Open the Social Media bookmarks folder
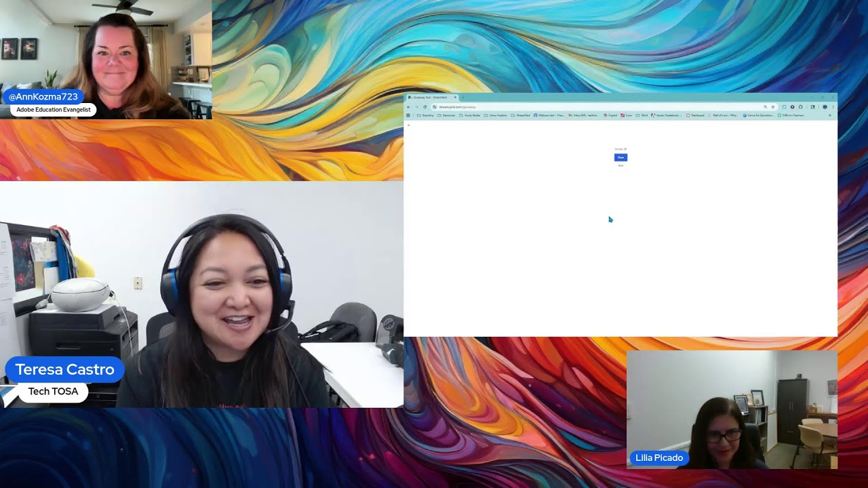 (469, 115)
